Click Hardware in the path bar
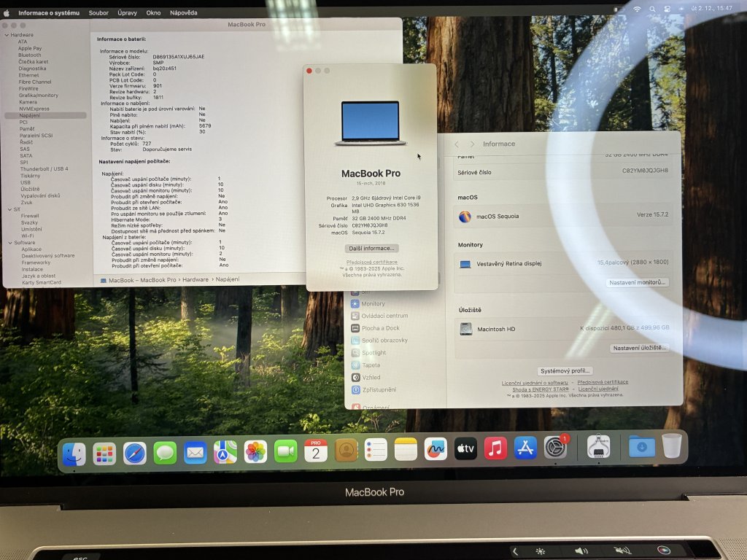The width and height of the screenshot is (747, 560). pyautogui.click(x=196, y=279)
